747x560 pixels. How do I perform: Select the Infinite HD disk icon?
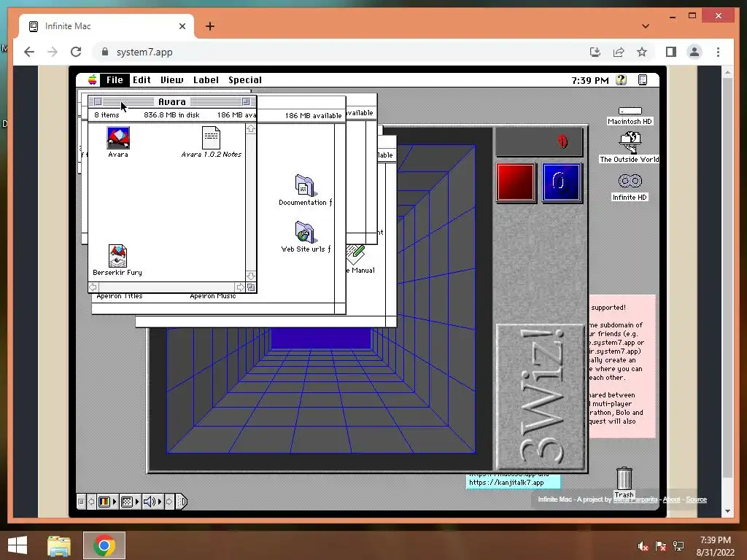630,181
